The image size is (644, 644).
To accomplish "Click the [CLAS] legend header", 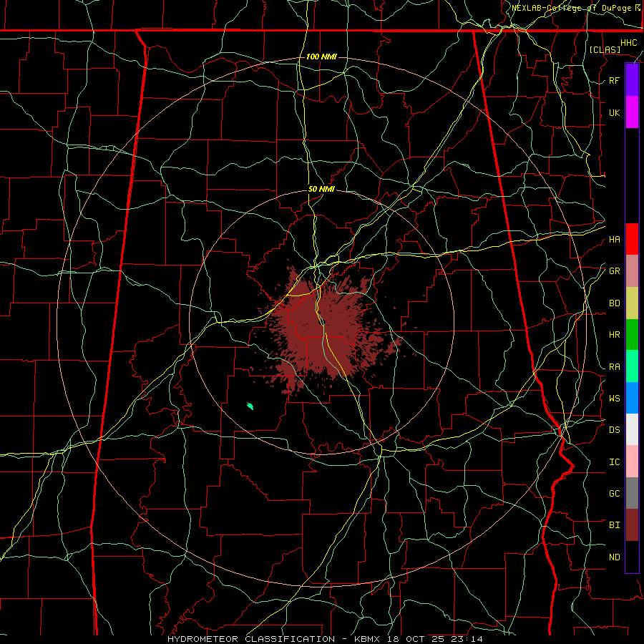I will 605,49.
